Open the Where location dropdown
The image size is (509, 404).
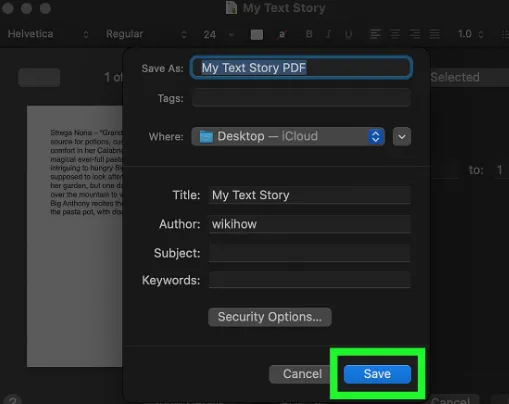[288, 136]
